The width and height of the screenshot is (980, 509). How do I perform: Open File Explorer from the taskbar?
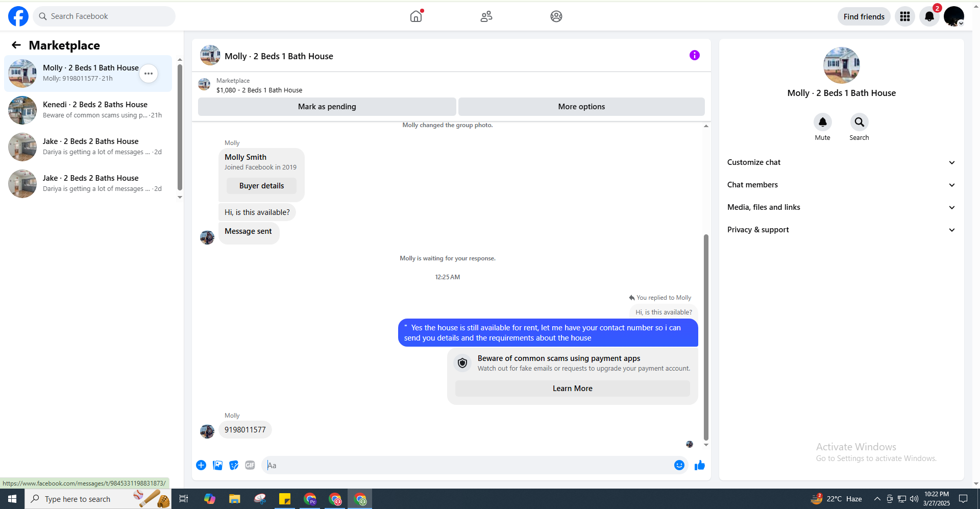234,499
